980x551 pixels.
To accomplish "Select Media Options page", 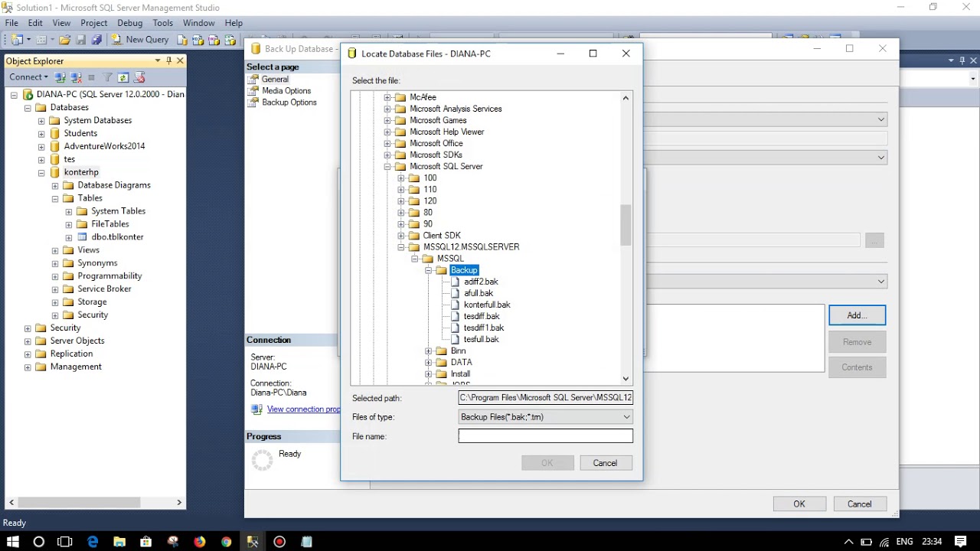I will click(286, 90).
